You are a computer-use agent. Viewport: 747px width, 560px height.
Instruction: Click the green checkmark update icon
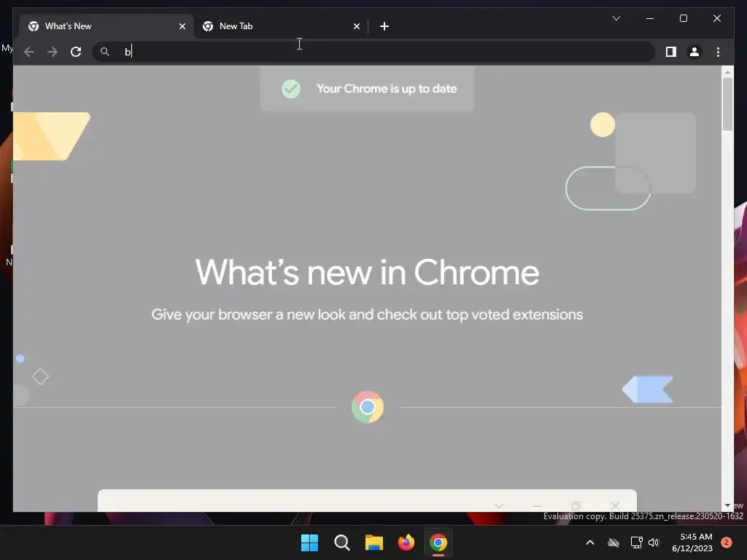pos(290,88)
